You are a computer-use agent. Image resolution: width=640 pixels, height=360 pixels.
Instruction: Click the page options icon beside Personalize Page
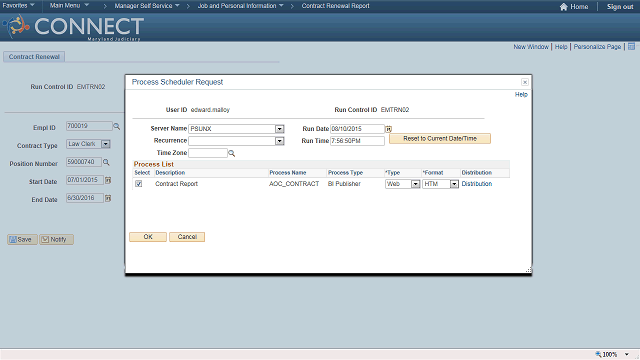(x=631, y=47)
